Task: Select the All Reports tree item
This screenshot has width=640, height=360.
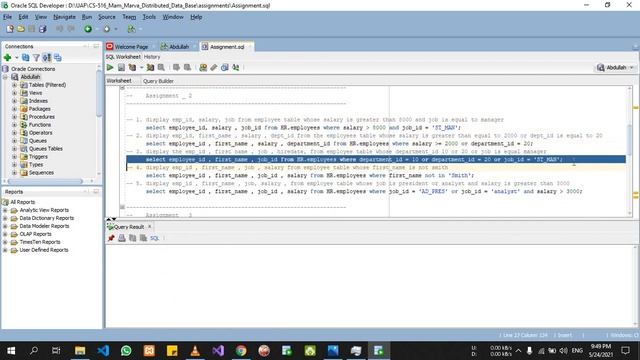Action: (x=22, y=202)
